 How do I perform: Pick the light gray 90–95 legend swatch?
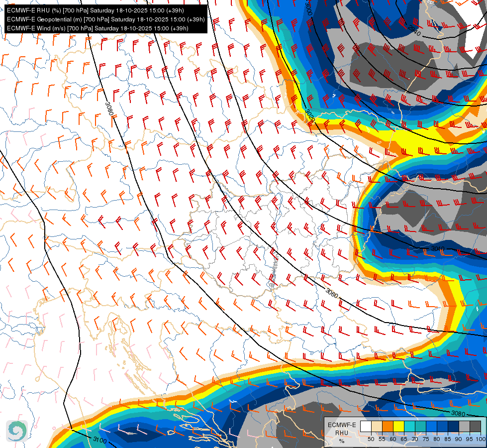click(464, 426)
